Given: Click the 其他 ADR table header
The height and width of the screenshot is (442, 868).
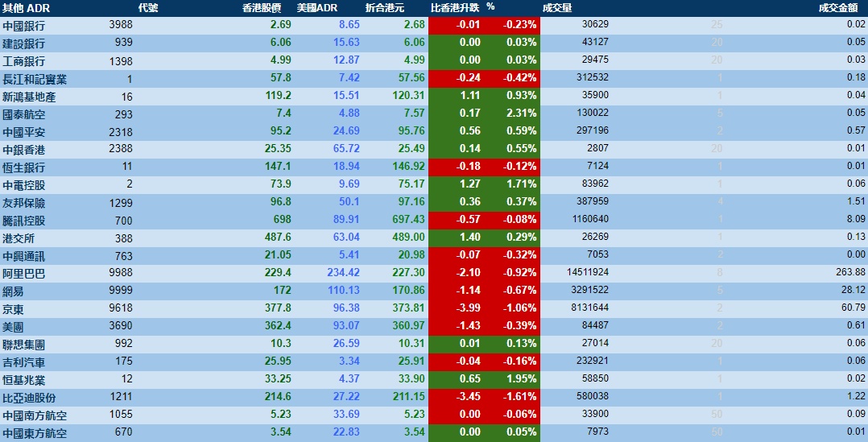Looking at the screenshot, I should click(x=25, y=7).
